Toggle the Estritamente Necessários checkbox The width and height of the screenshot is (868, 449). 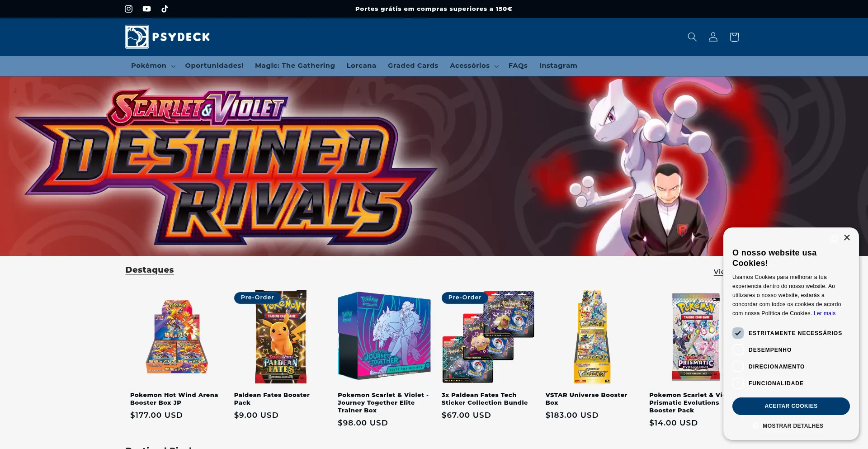click(738, 333)
